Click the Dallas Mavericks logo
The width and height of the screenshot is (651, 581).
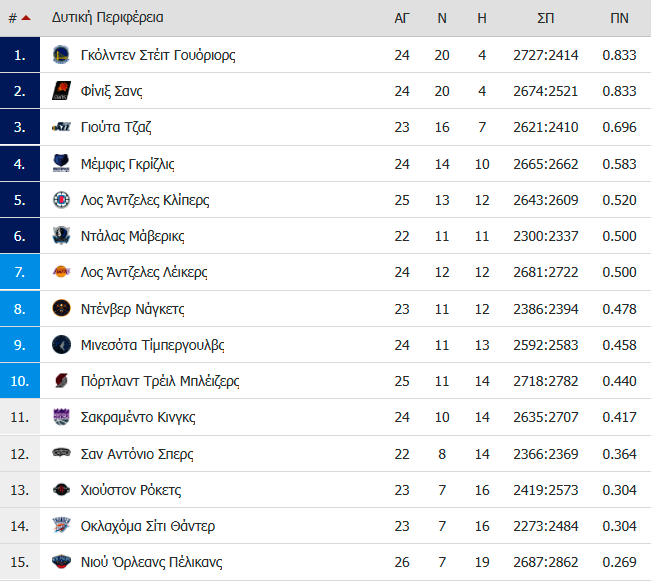tap(61, 236)
